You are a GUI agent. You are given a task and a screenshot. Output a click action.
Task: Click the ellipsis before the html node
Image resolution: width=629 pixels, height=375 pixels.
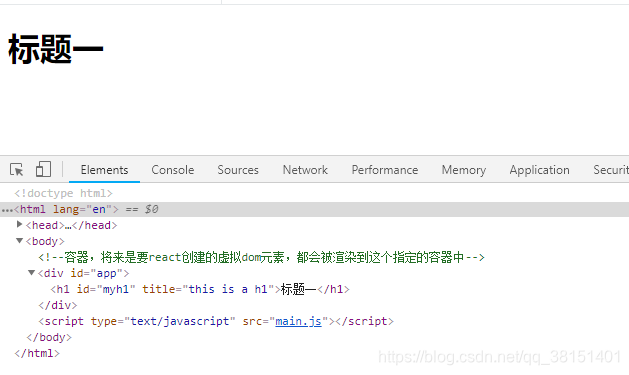[x=7, y=210]
